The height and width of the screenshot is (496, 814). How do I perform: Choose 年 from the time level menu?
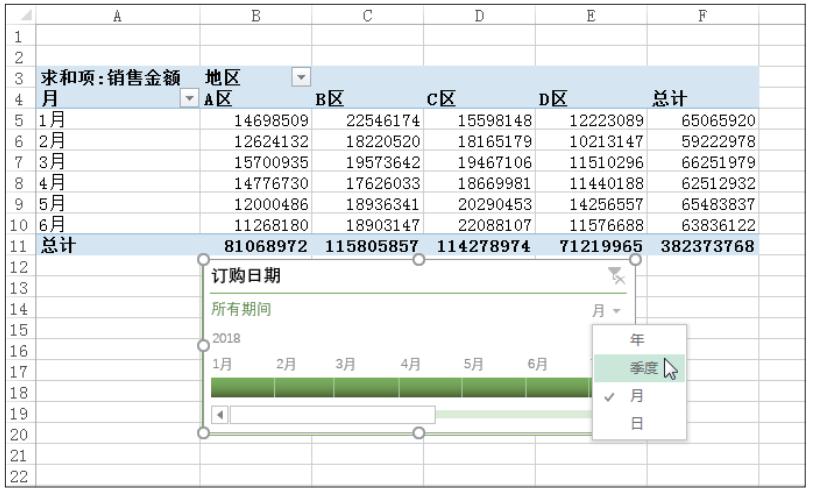639,340
